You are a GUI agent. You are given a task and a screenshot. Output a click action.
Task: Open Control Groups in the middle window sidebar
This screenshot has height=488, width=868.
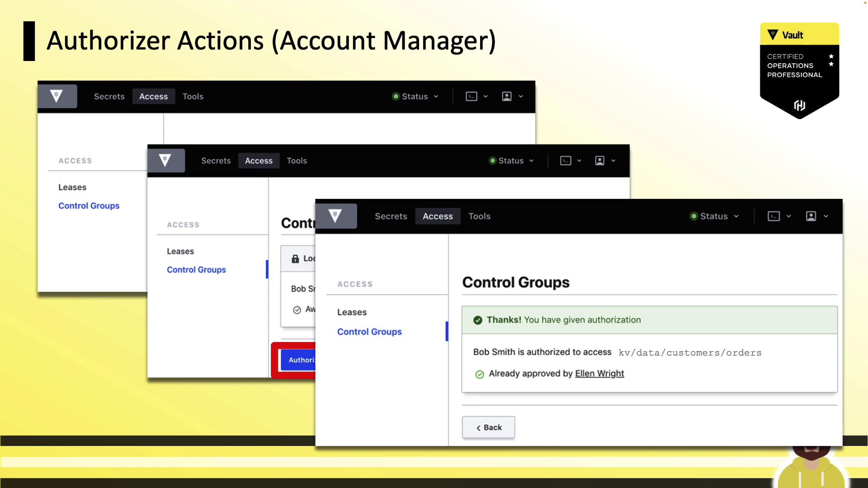click(x=196, y=270)
